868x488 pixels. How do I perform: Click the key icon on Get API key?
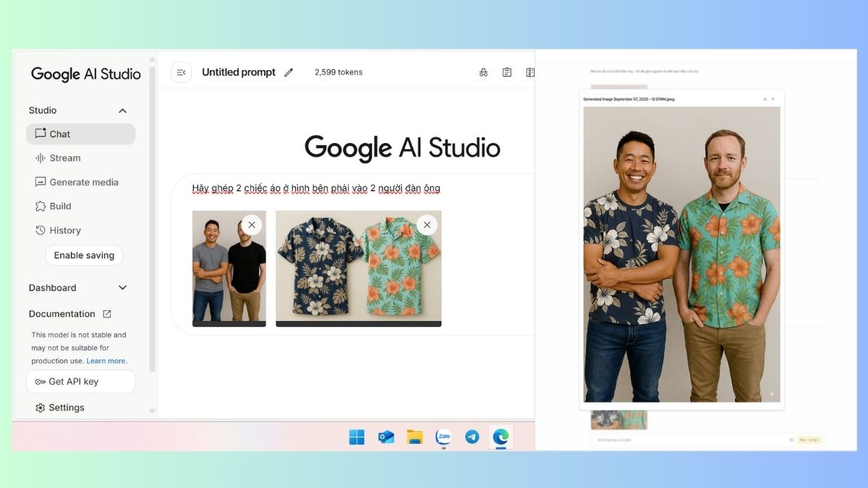tap(41, 382)
